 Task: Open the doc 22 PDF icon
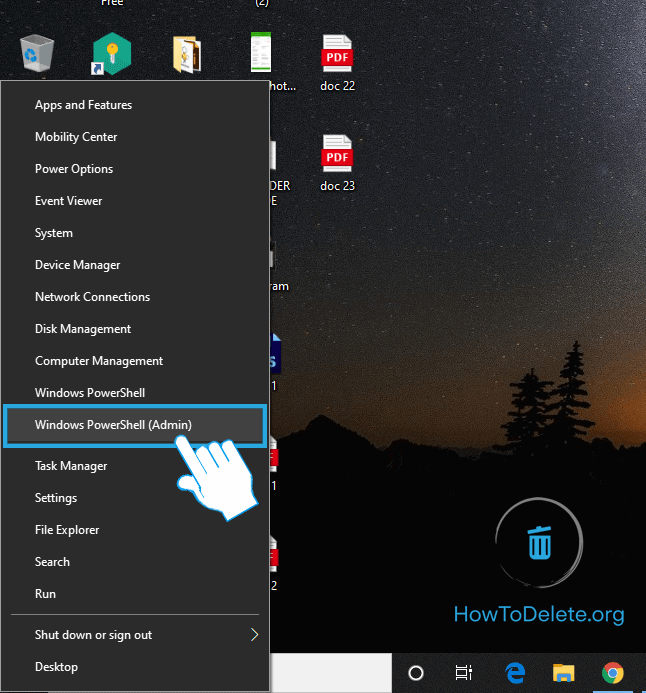pos(337,53)
